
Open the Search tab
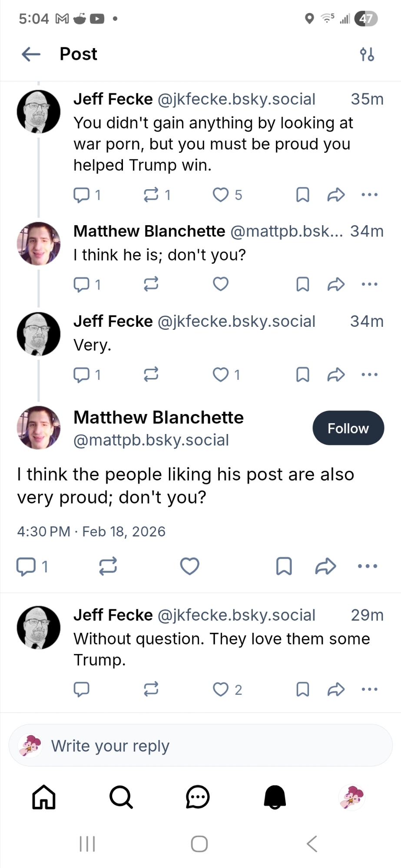pos(121,797)
